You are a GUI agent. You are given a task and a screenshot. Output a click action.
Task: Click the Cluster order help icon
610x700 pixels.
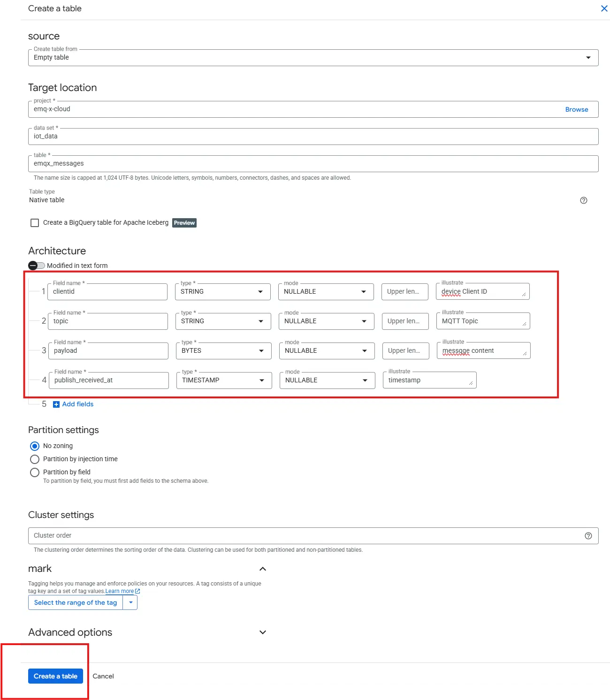[x=588, y=536]
